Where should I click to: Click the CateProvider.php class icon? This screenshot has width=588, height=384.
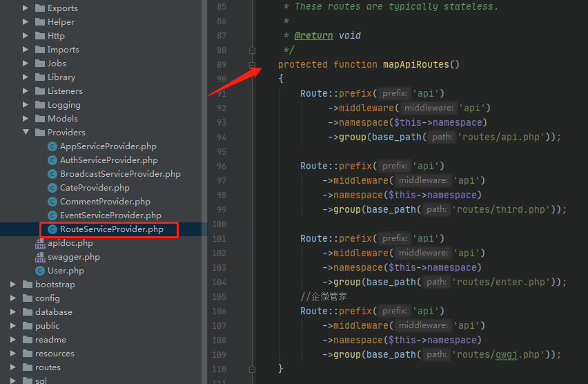pyautogui.click(x=52, y=188)
